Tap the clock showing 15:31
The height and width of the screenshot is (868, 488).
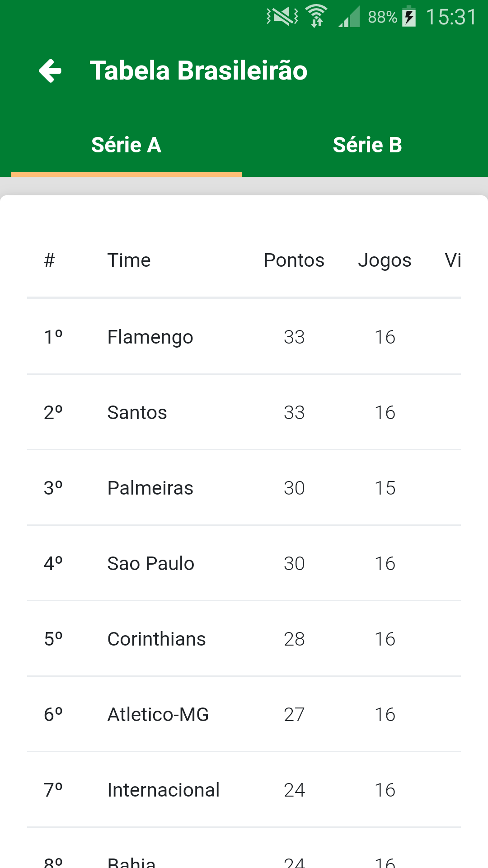click(x=451, y=17)
